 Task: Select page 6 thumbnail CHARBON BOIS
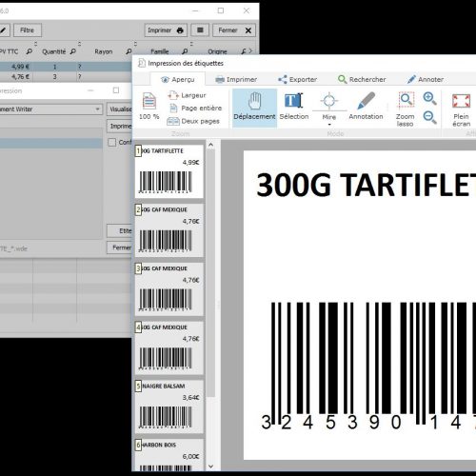(x=169, y=455)
